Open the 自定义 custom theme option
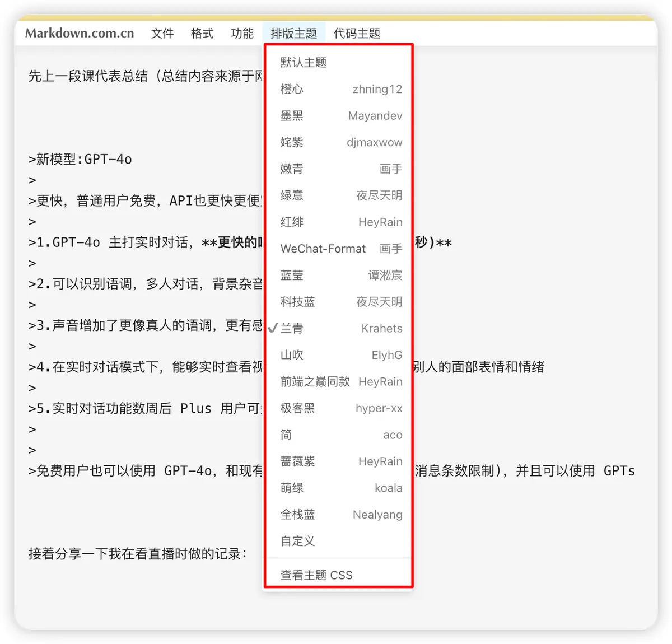This screenshot has height=644, width=672. 339,541
